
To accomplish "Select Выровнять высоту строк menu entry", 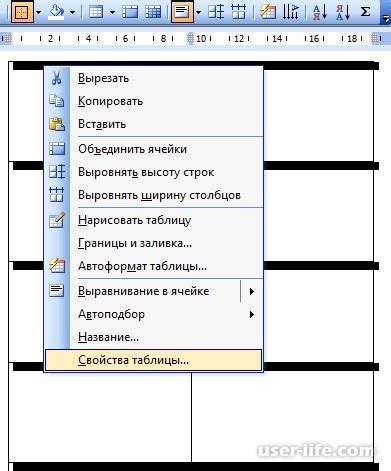I will (153, 172).
